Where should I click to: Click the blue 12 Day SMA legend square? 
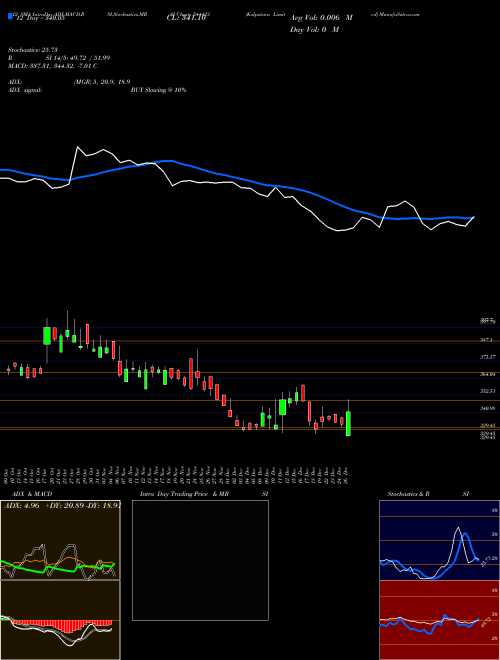pyautogui.click(x=11, y=16)
